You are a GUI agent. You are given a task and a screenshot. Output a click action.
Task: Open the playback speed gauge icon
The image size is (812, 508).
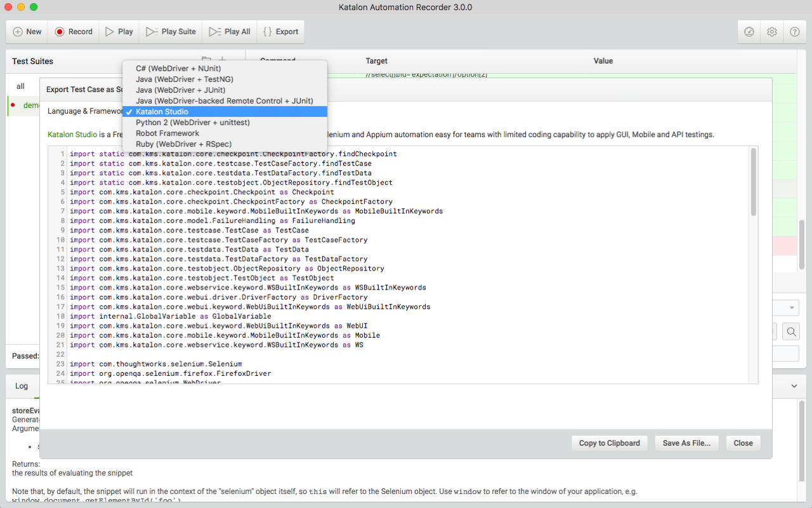(x=749, y=32)
